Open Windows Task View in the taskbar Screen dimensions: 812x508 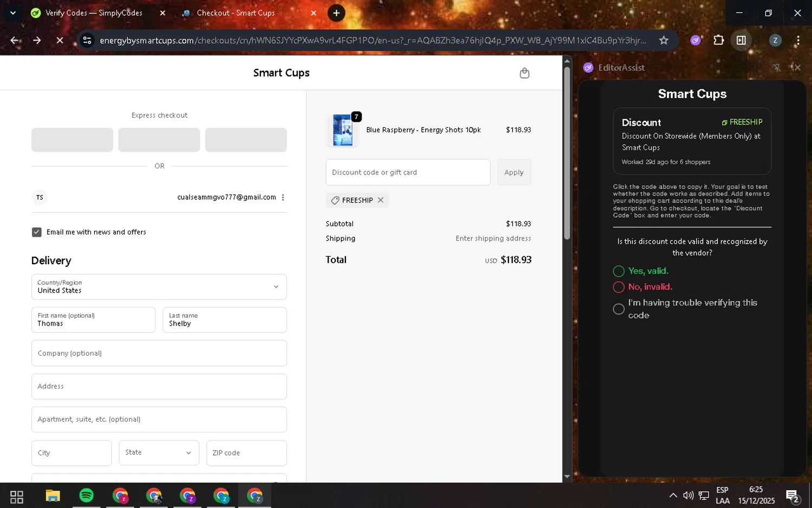click(x=17, y=496)
